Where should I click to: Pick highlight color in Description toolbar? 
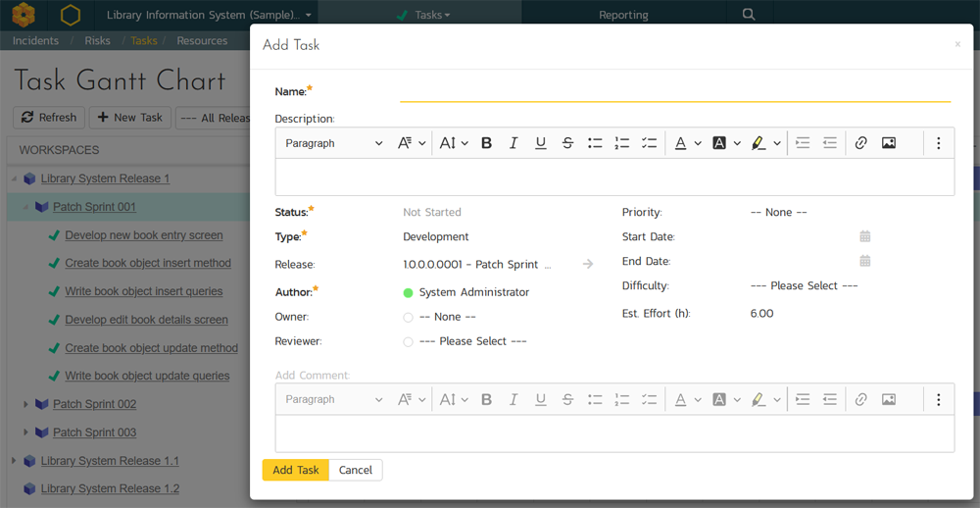point(759,143)
